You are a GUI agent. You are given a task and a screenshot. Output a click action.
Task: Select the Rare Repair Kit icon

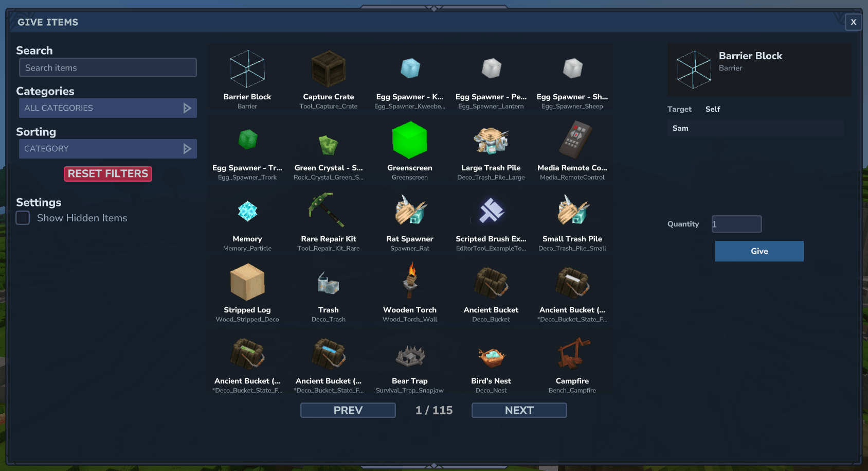(328, 211)
